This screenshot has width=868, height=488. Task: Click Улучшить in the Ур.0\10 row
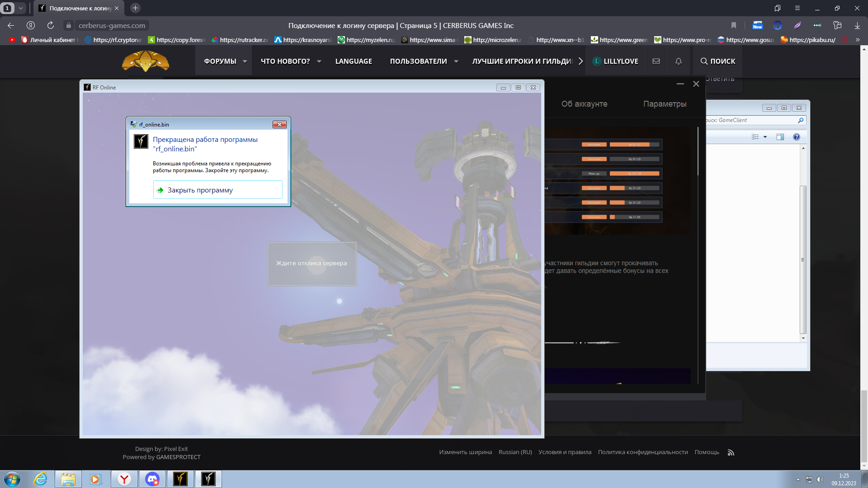click(594, 159)
